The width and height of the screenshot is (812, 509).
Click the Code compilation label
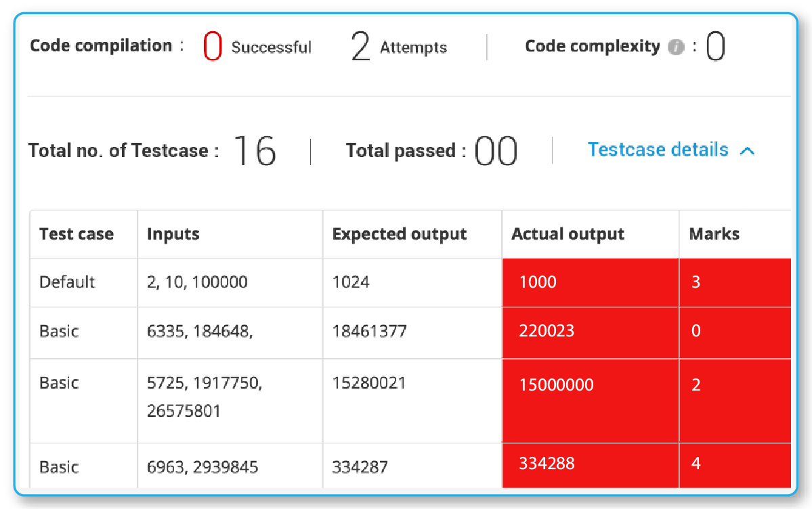point(100,45)
